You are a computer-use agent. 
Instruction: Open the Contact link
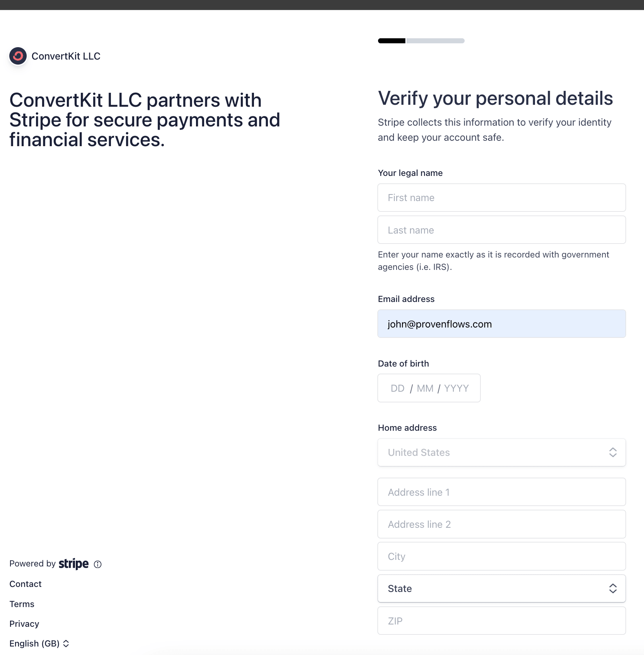(26, 584)
